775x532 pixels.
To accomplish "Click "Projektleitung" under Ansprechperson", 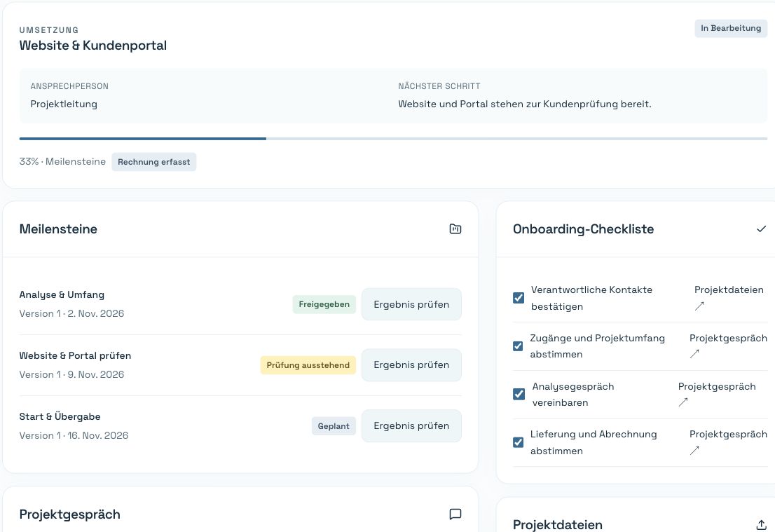I will 64,104.
